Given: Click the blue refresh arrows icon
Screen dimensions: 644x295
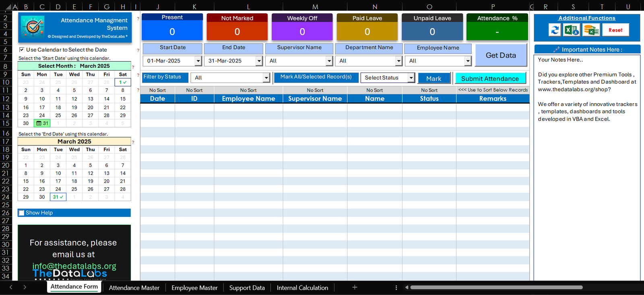Looking at the screenshot, I should pyautogui.click(x=555, y=30).
